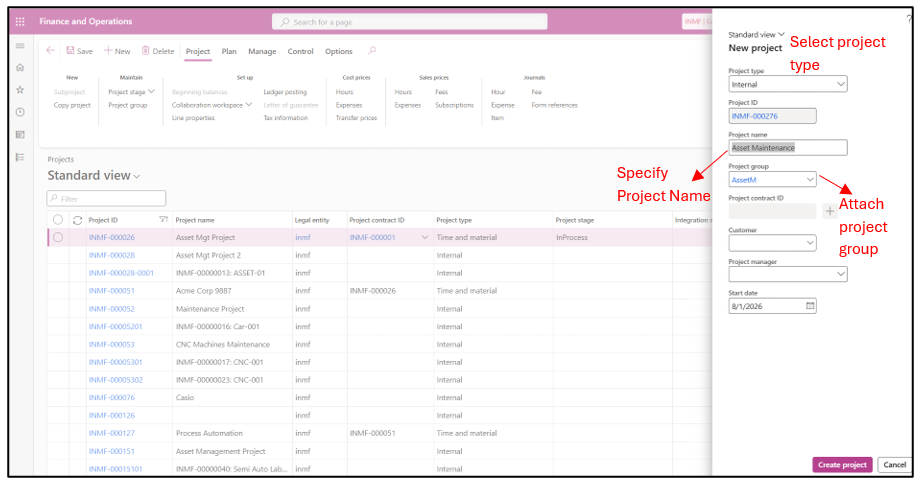Open project link INMF-000051
Screen dimensions: 915x480
coord(111,290)
